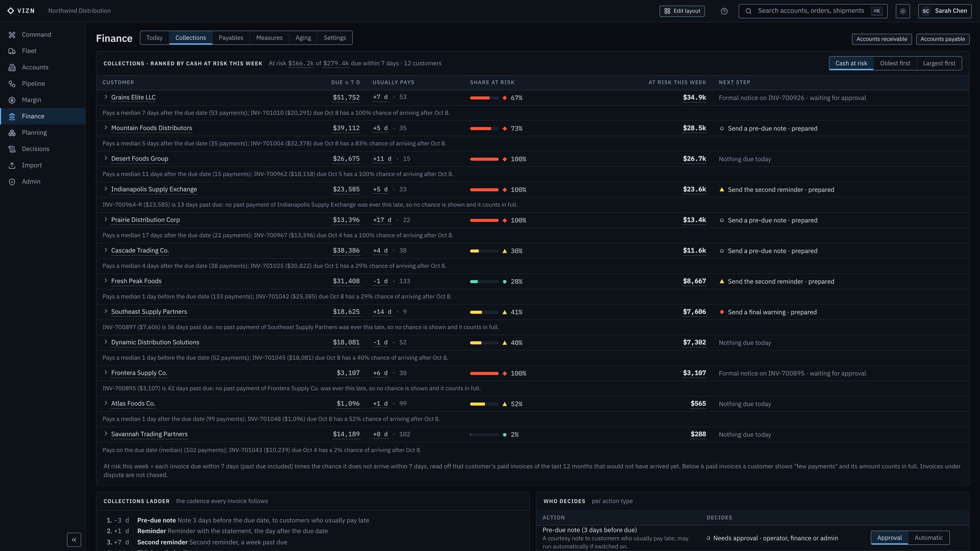Open the Accounts building icon
Screen dimensions: 980x551
pyautogui.click(x=12, y=67)
